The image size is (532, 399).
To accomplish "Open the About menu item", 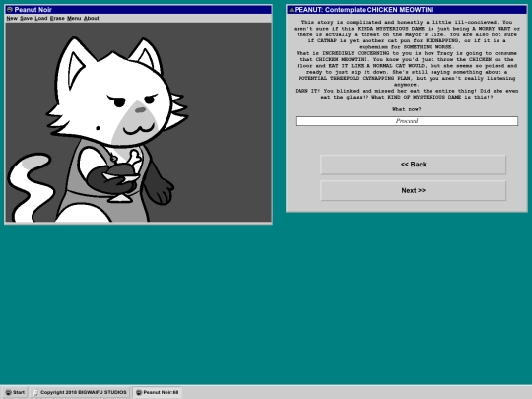I will (91, 19).
